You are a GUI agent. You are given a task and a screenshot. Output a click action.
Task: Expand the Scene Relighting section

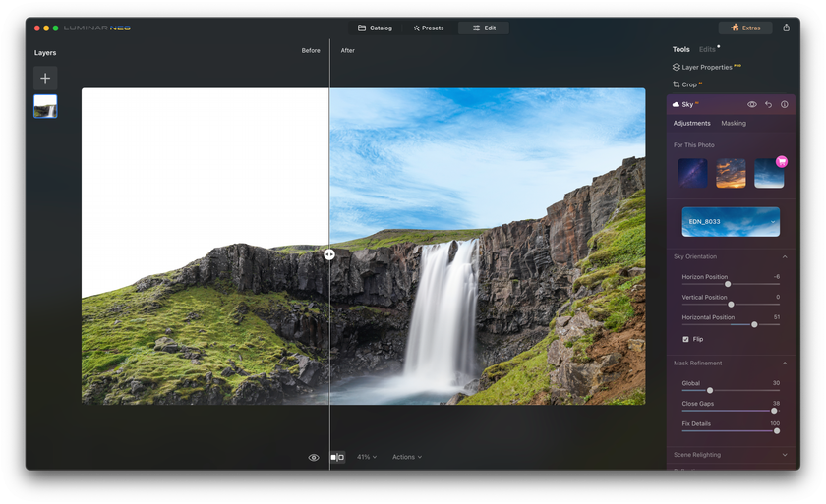pyautogui.click(x=785, y=455)
